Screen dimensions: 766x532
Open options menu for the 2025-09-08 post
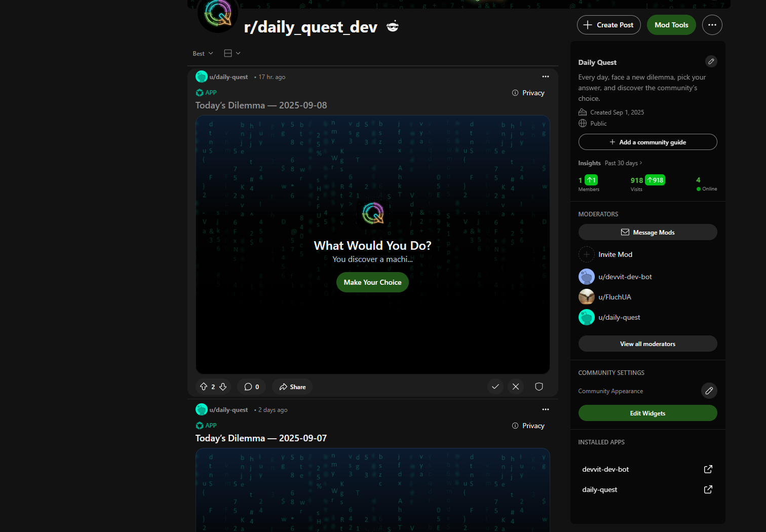[x=545, y=77]
